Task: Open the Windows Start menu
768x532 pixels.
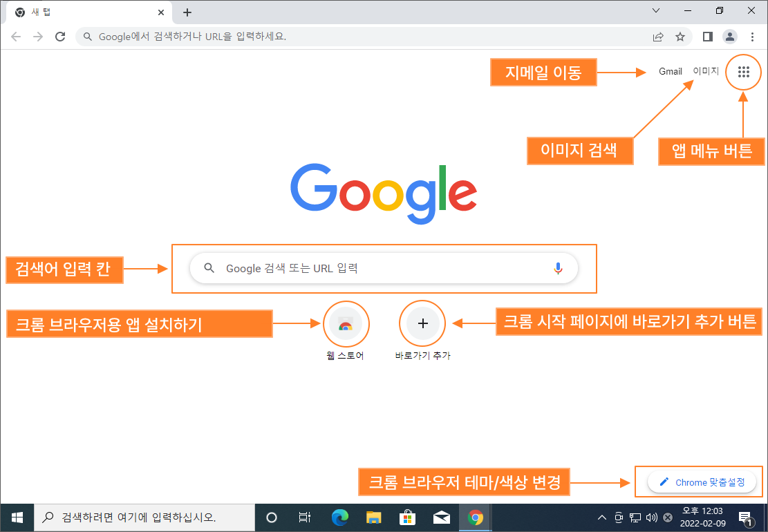Action: (17, 517)
